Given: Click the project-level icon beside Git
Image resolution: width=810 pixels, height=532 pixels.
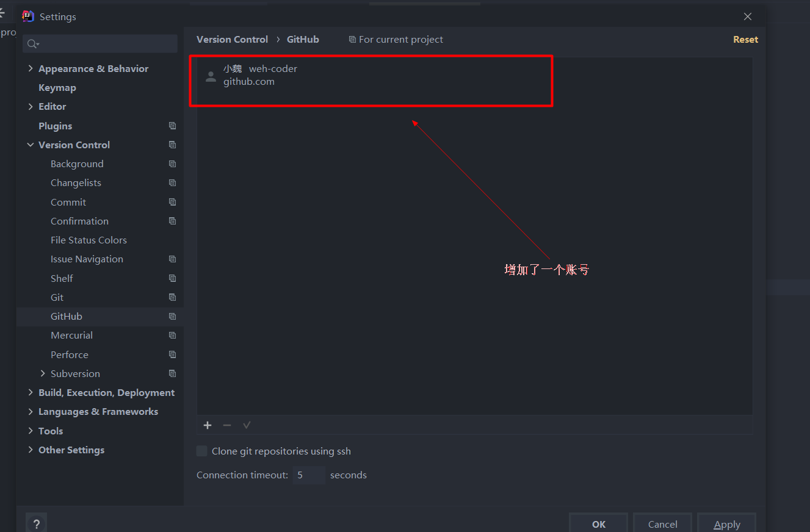Looking at the screenshot, I should click(x=172, y=297).
